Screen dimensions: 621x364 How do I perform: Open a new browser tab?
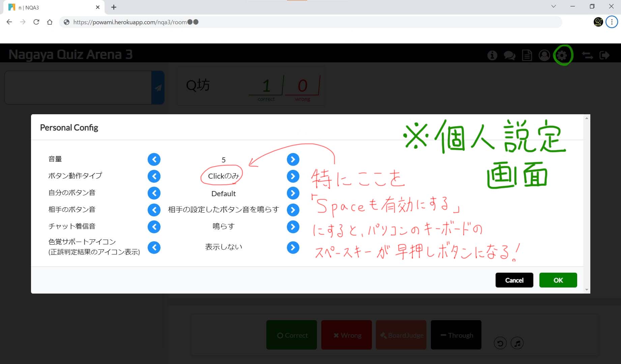click(114, 7)
